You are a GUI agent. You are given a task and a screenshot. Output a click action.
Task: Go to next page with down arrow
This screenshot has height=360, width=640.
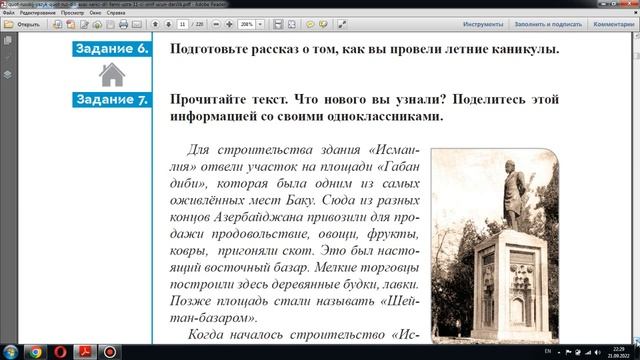click(168, 24)
